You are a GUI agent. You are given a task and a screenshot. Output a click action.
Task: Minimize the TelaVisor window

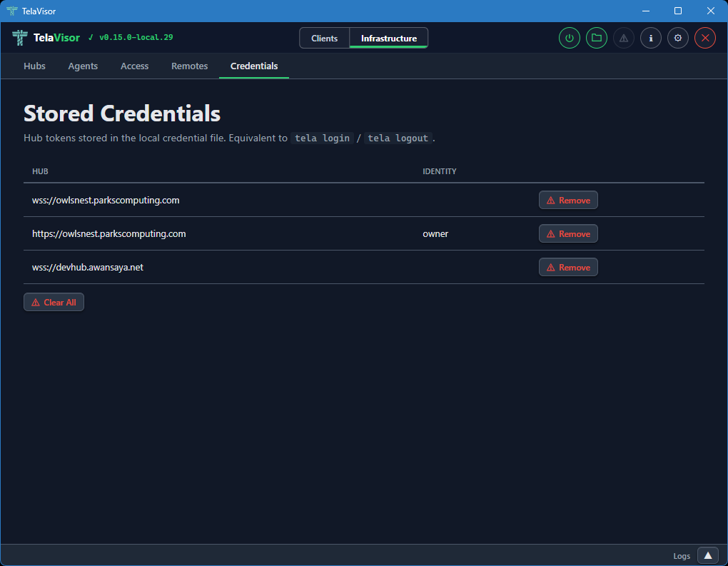(645, 11)
